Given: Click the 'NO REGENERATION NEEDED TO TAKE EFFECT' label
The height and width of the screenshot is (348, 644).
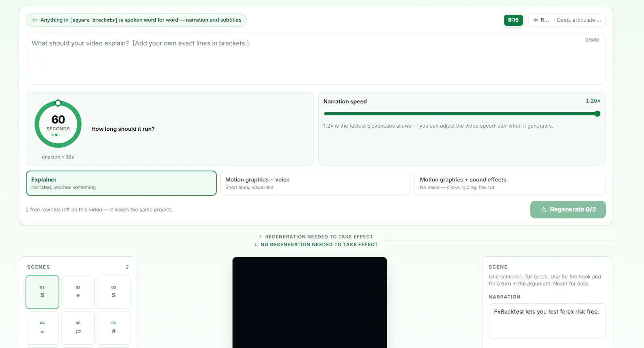Looking at the screenshot, I should 319,245.
